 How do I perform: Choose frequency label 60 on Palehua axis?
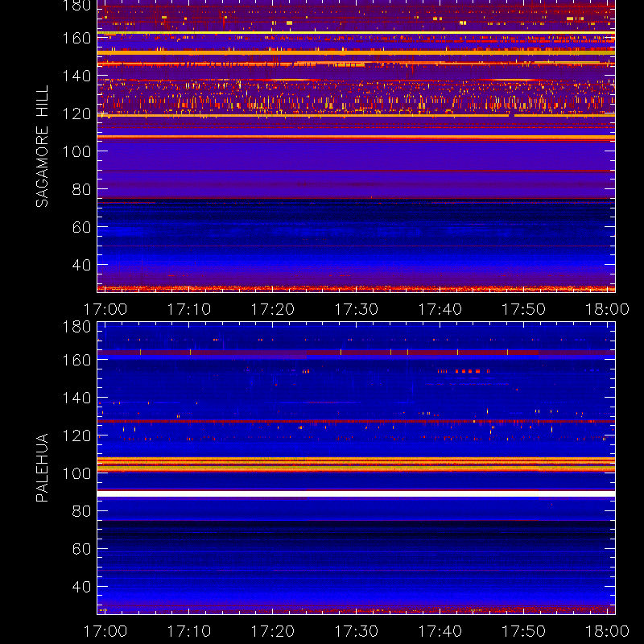82,549
